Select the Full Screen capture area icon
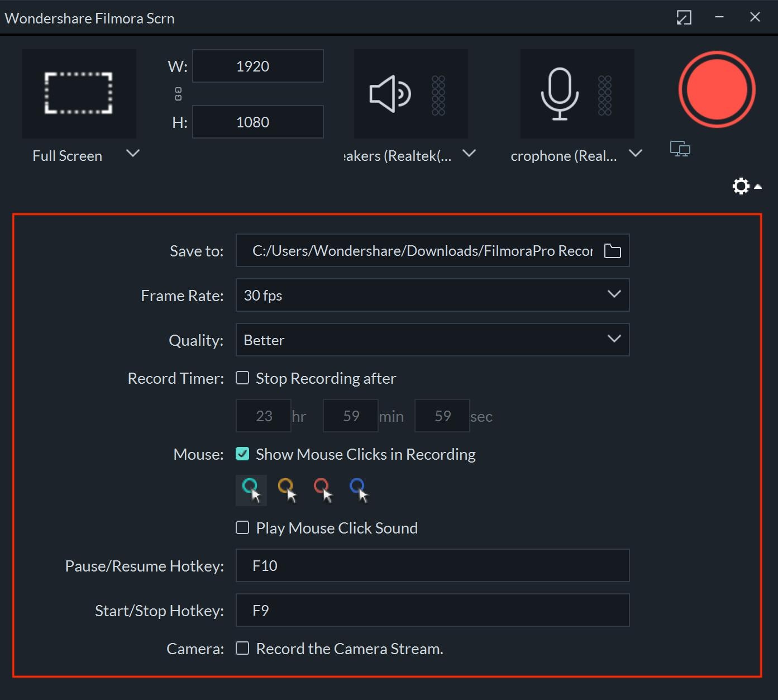This screenshot has width=778, height=700. (79, 93)
